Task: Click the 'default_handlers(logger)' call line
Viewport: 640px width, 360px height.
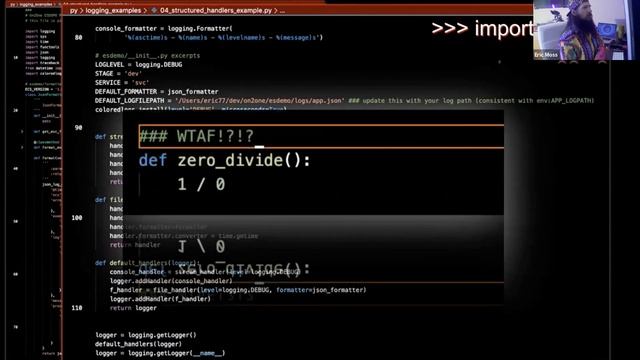Action: click(138, 344)
